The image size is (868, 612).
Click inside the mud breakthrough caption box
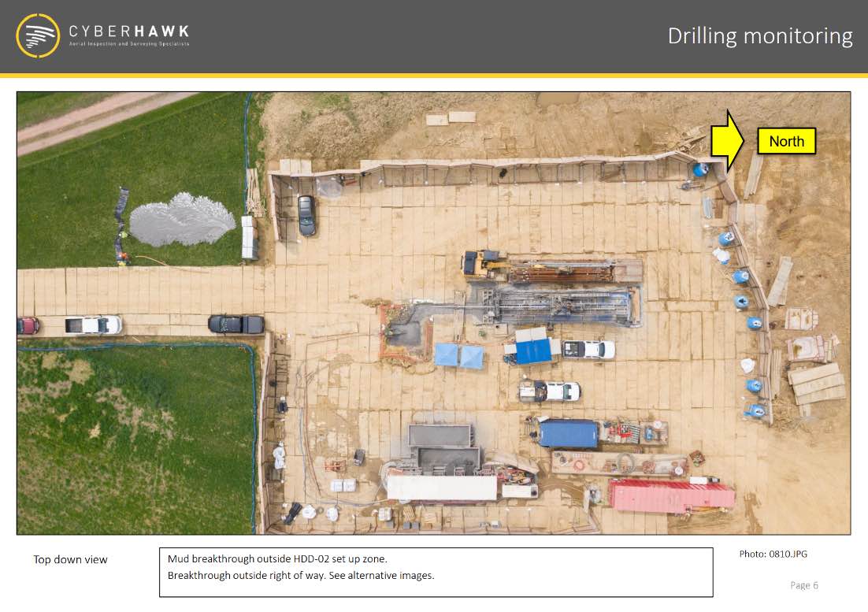(435, 572)
